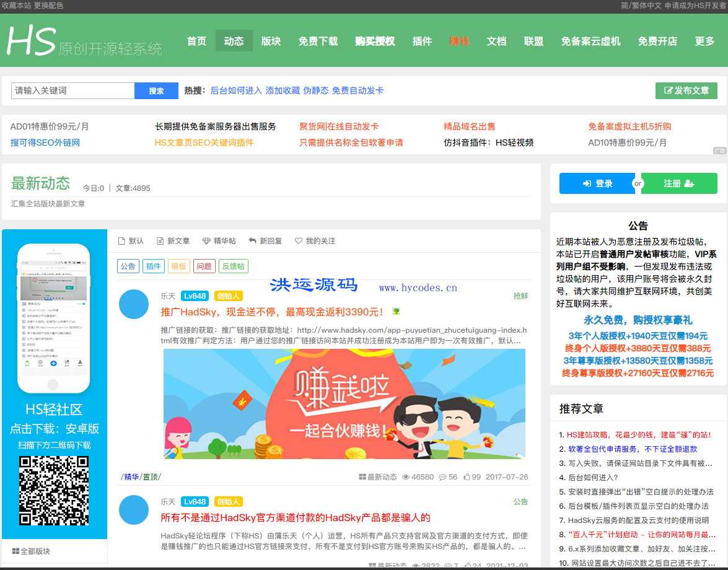Switch language via 简/繁体中文
This screenshot has width=728, height=570.
(641, 6)
